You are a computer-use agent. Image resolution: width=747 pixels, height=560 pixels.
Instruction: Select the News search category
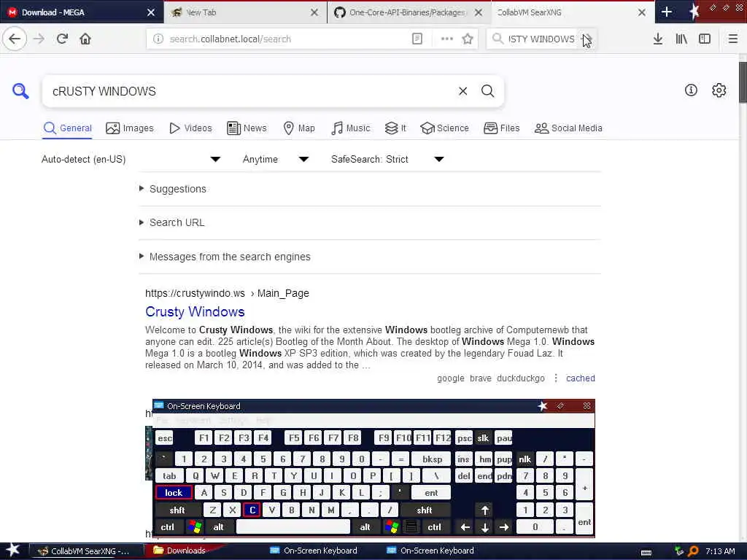(247, 128)
